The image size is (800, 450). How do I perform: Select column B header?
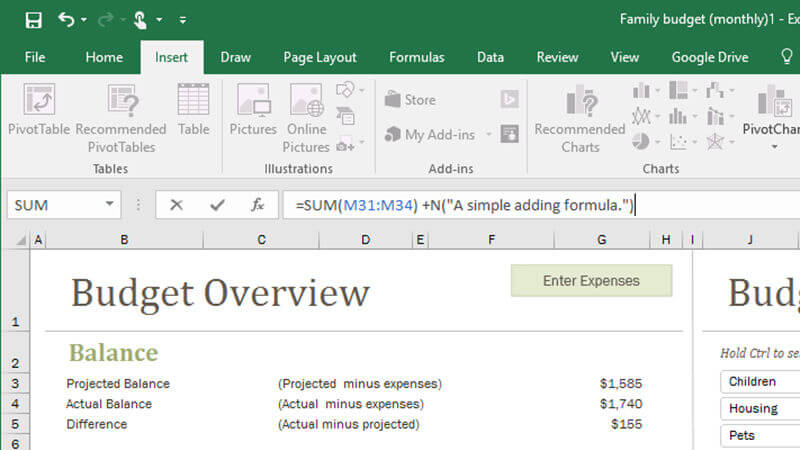click(124, 240)
